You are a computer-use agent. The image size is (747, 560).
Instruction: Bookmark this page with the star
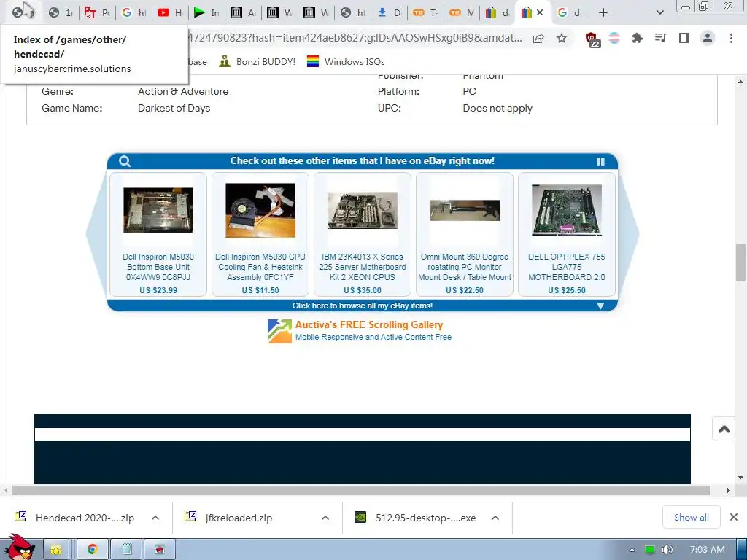(562, 39)
